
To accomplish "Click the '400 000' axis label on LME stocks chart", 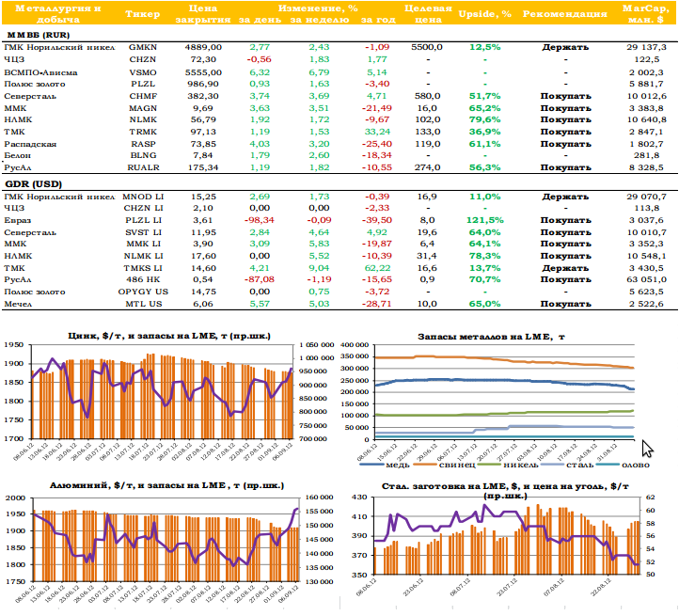I will 355,345.
